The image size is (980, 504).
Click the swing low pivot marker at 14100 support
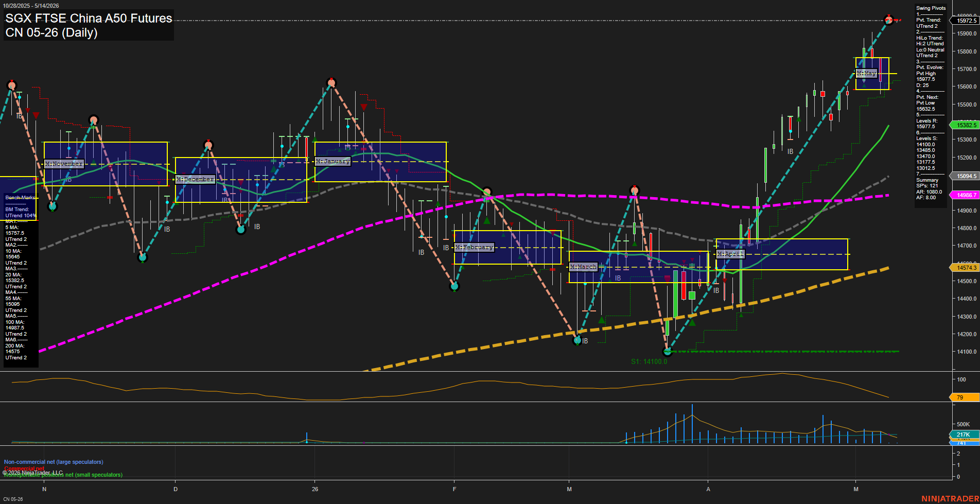[668, 352]
